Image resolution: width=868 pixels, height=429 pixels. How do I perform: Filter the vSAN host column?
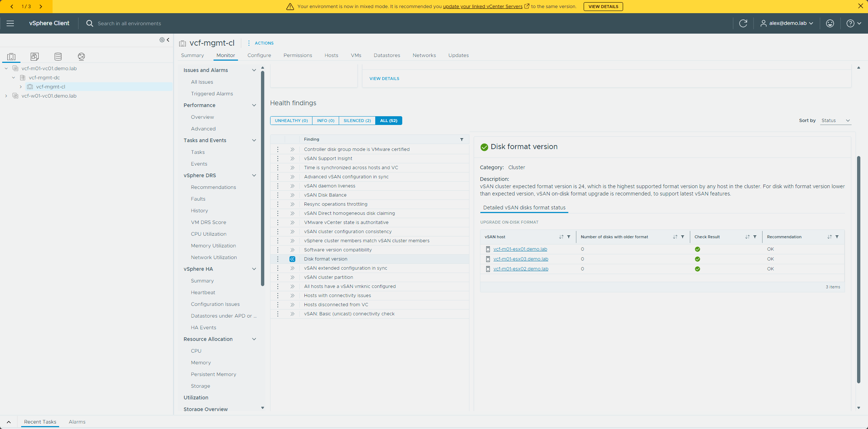pyautogui.click(x=569, y=237)
